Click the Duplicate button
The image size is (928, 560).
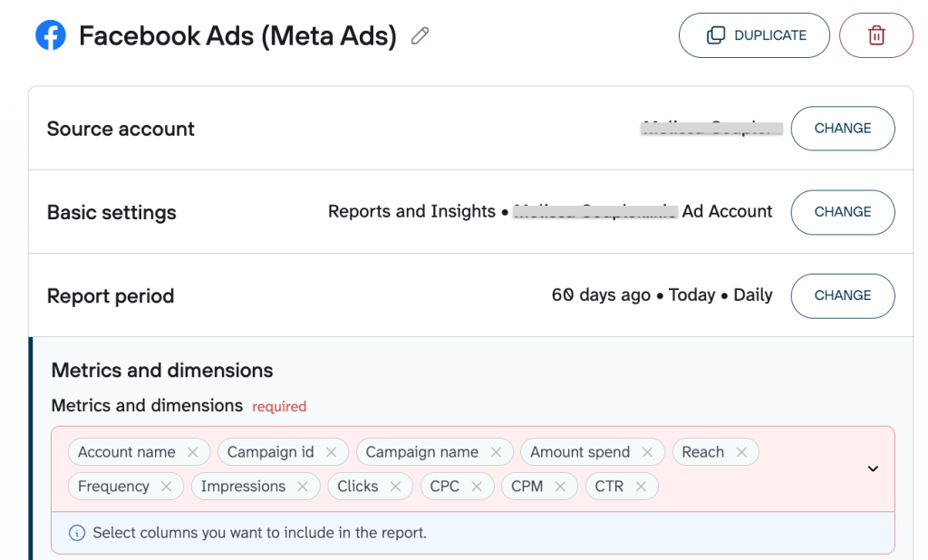pyautogui.click(x=754, y=35)
